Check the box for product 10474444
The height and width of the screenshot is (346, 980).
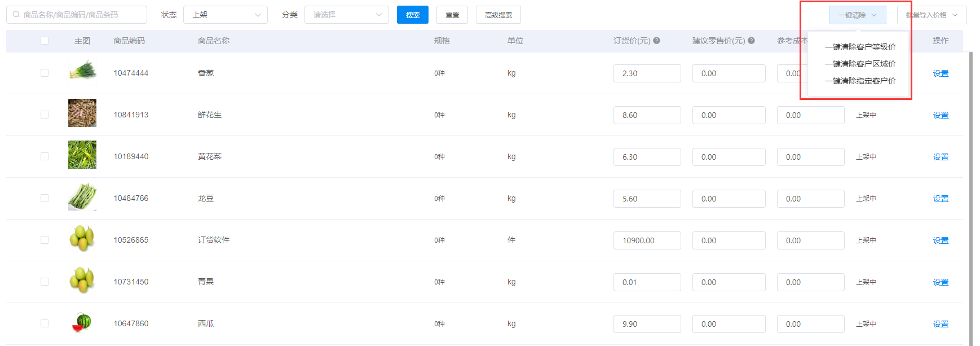point(45,73)
